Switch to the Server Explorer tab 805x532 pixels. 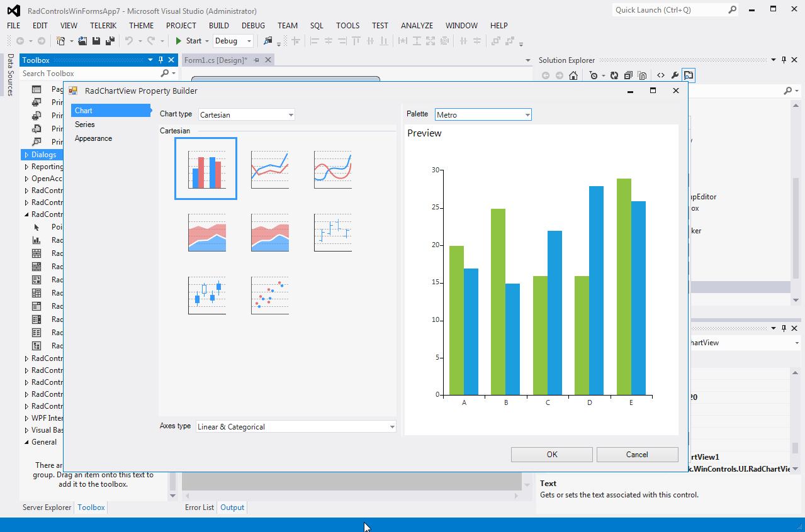point(47,507)
